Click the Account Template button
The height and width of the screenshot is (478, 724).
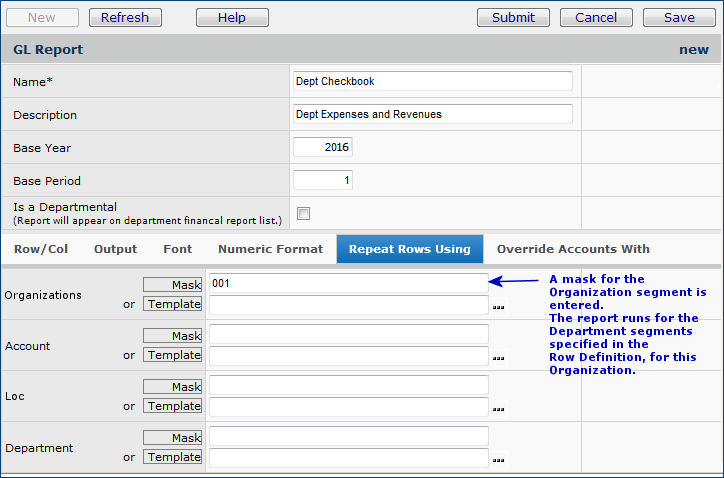point(172,355)
